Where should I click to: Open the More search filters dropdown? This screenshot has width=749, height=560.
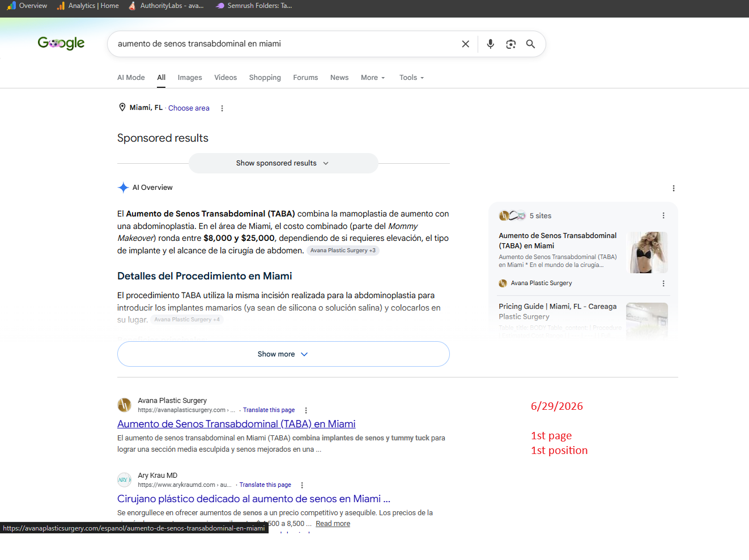coord(373,78)
